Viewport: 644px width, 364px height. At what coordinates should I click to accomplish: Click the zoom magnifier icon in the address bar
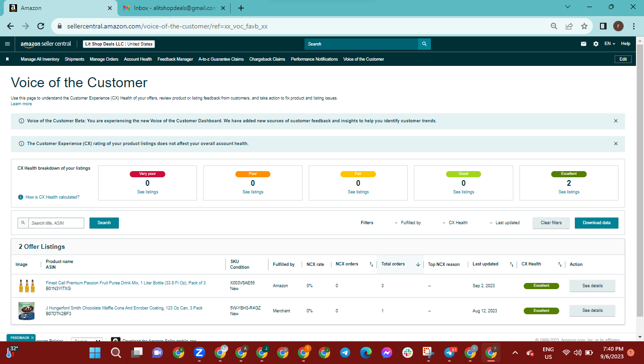(x=554, y=26)
